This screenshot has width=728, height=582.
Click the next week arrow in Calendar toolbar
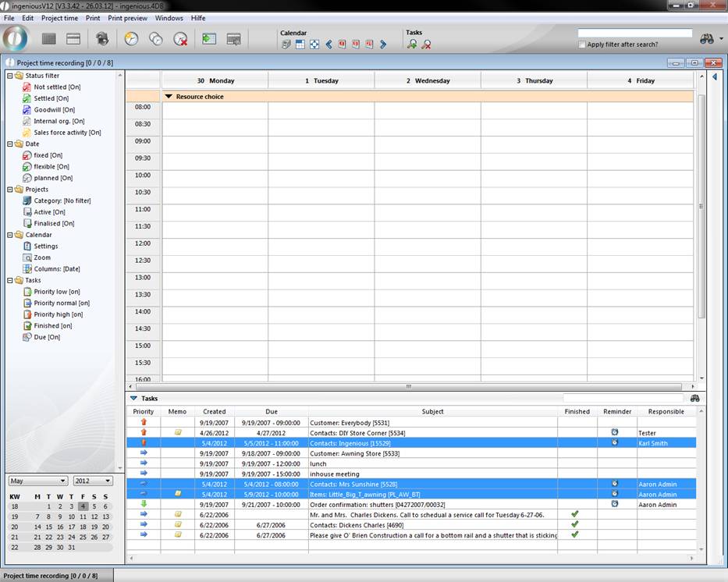click(x=383, y=44)
